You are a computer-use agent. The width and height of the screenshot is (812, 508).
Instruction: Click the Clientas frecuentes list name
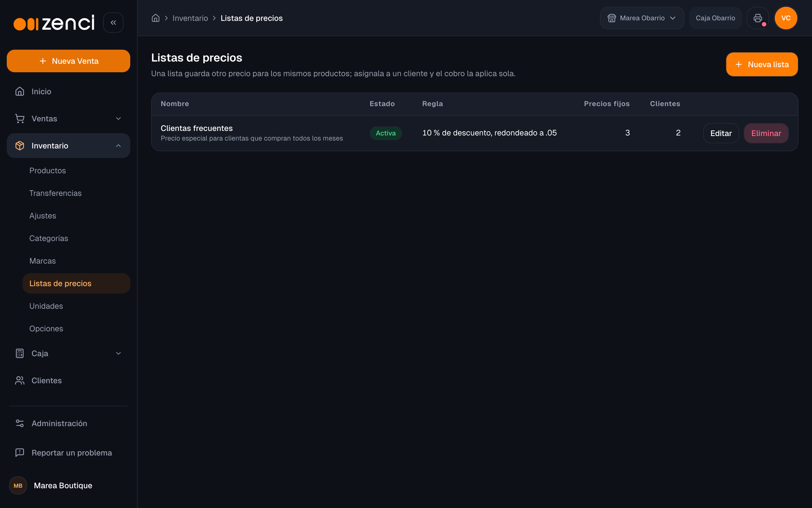coord(197,128)
